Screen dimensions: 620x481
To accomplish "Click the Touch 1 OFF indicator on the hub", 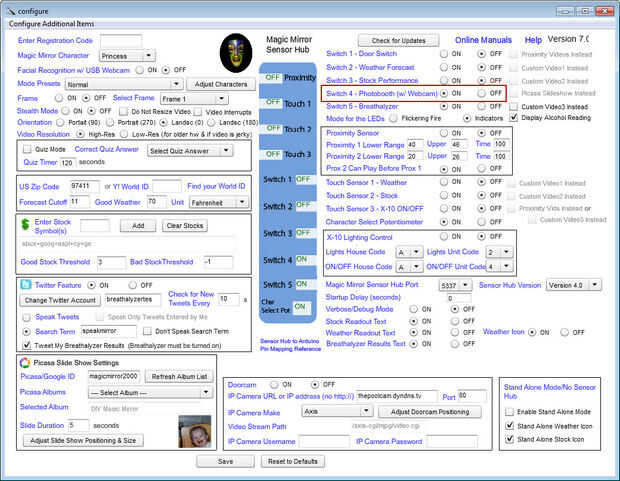I will (272, 102).
